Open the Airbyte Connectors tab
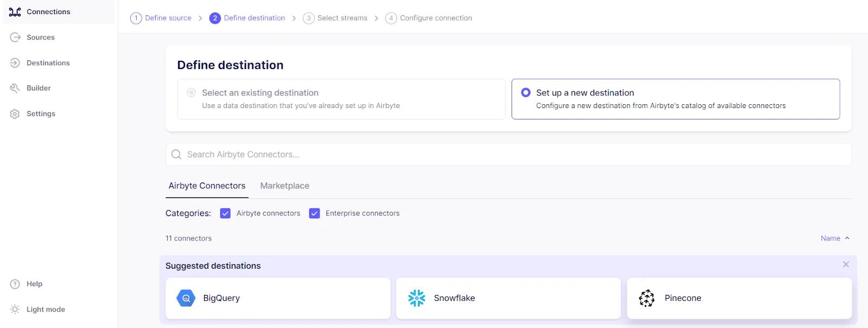 (207, 186)
